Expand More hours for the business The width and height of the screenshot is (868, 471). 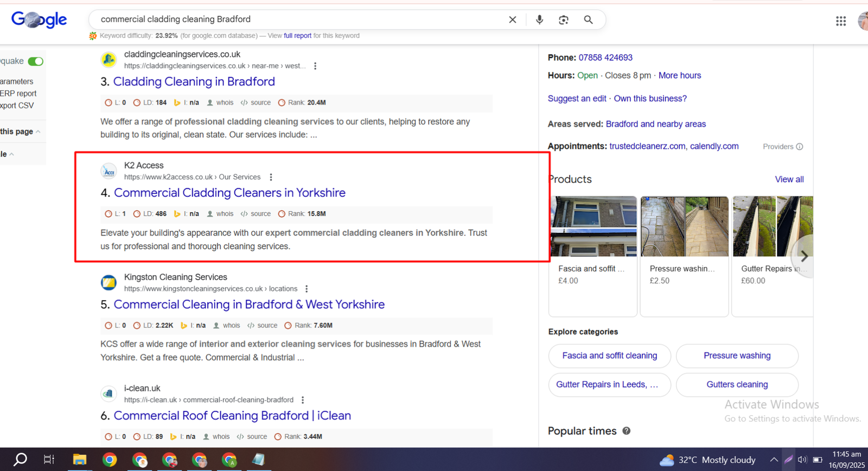tap(679, 75)
